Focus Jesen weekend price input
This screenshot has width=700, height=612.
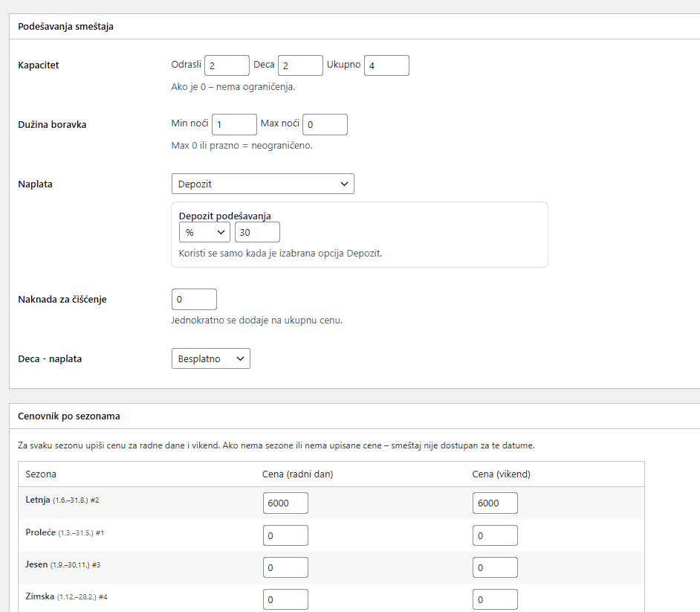tap(495, 567)
